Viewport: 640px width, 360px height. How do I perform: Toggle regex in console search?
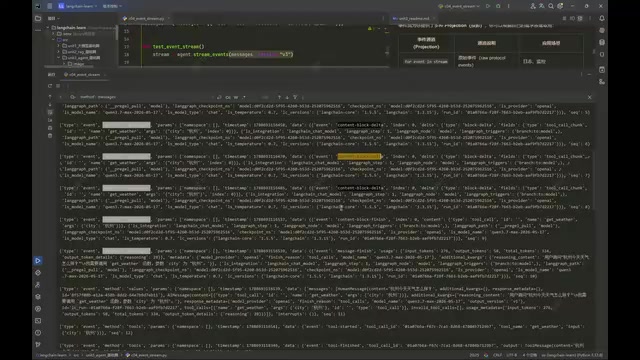[x=244, y=97]
